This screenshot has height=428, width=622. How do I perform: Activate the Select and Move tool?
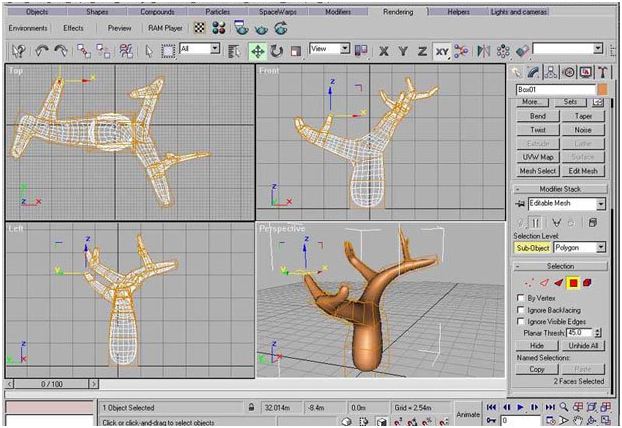tap(257, 51)
